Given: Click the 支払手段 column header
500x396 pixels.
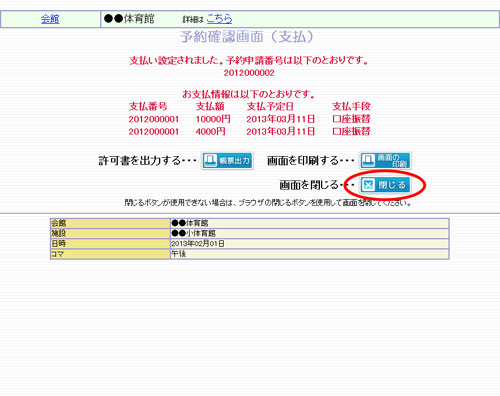Looking at the screenshot, I should 351,106.
